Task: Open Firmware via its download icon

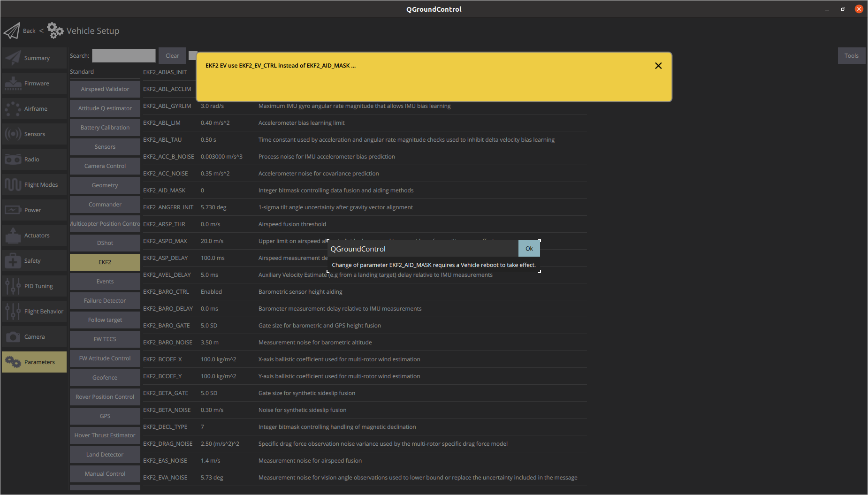Action: click(x=13, y=83)
